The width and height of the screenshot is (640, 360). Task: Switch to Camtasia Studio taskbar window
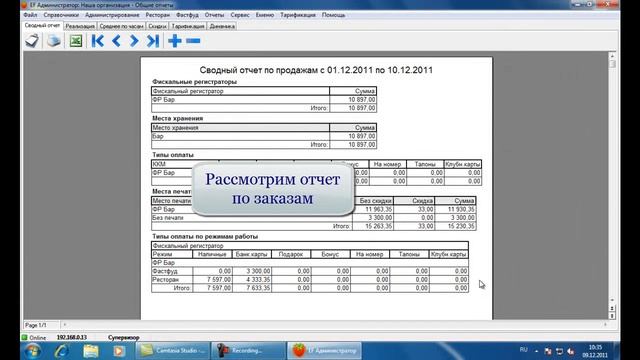[173, 351]
